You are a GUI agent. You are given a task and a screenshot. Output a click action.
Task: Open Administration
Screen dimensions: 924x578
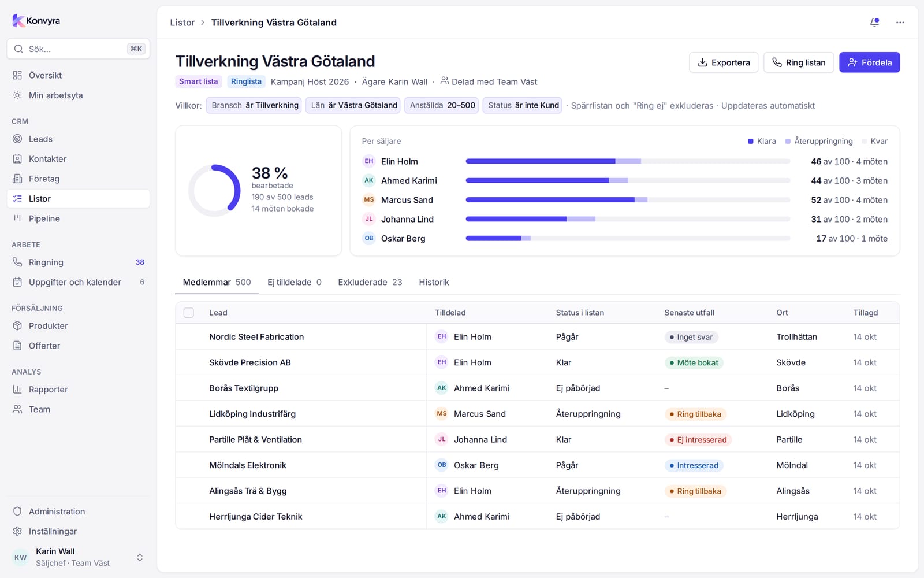coord(78,512)
